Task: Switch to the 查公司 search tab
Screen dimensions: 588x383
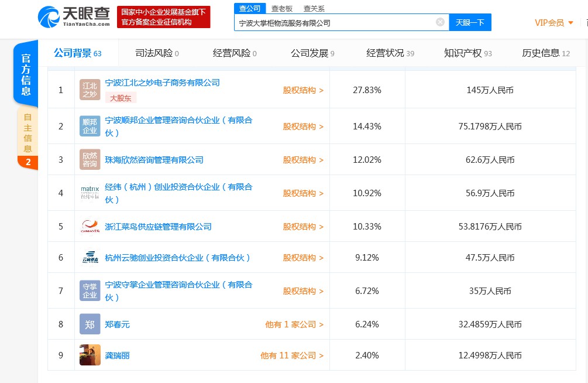Action: pos(250,8)
